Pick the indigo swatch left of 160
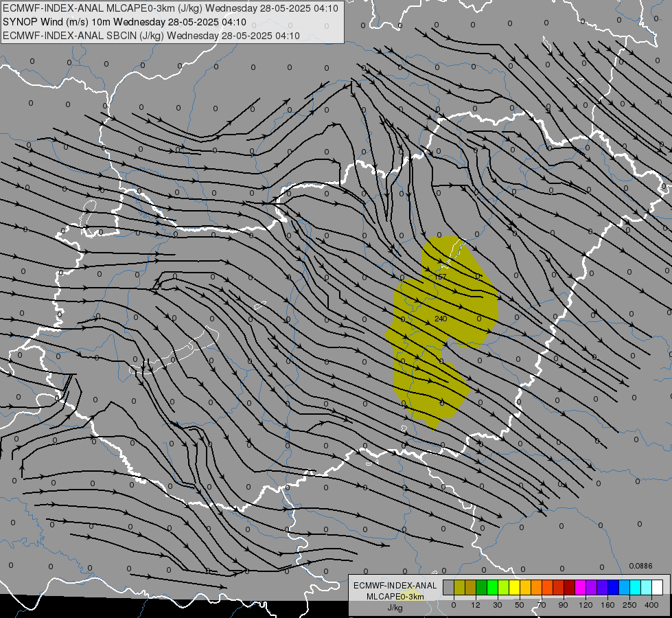This screenshot has width=672, height=618. click(x=603, y=587)
